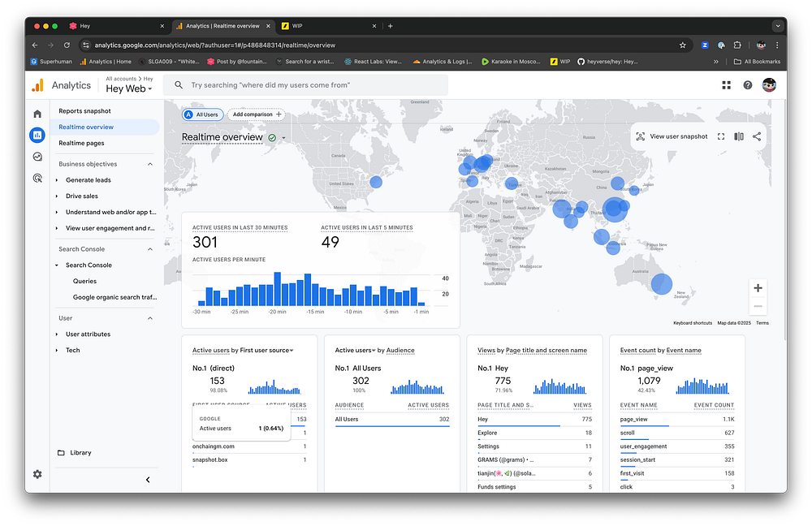812x526 pixels.
Task: Open the Reports icon in left rail
Action: (37, 135)
